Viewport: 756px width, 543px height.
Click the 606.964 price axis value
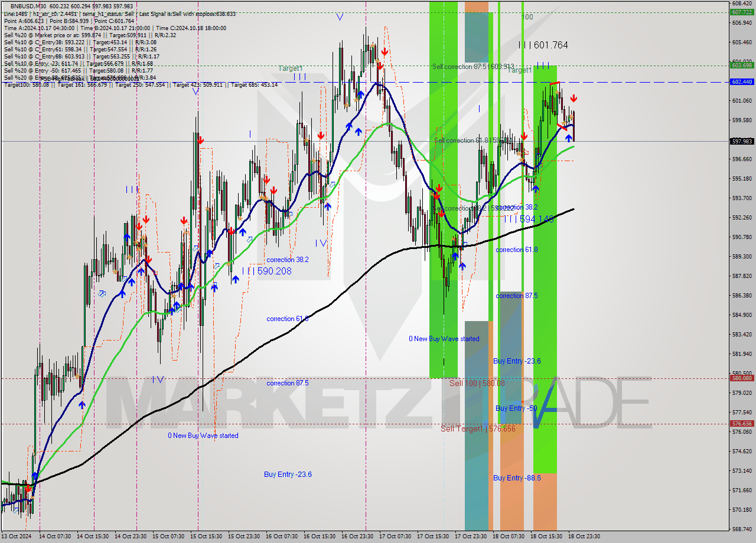pos(741,23)
